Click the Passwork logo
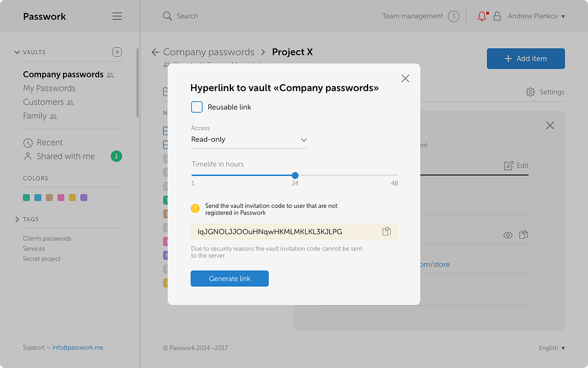This screenshot has height=368, width=588. click(44, 17)
